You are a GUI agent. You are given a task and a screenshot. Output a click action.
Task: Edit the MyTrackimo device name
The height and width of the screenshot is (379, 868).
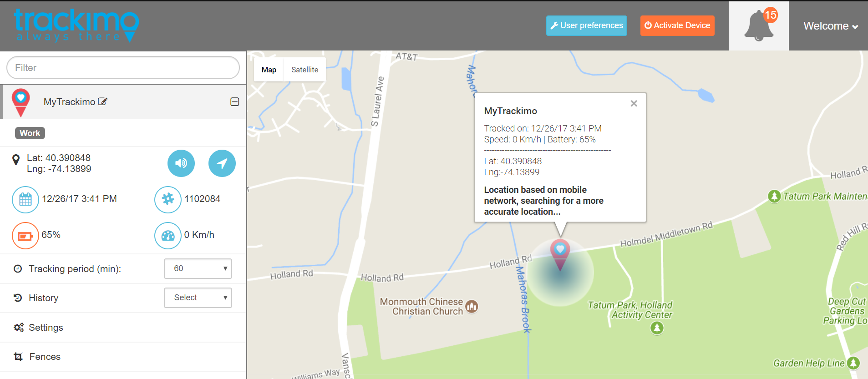[x=103, y=101]
